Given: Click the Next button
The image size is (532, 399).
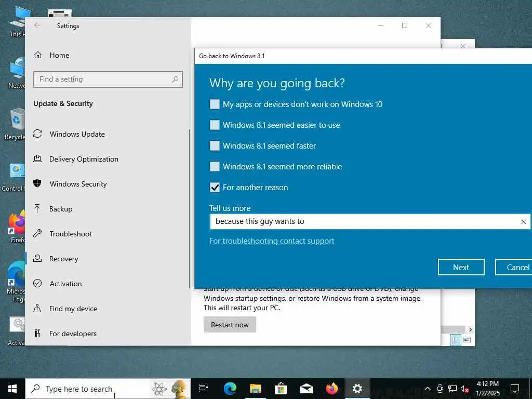Looking at the screenshot, I should click(x=461, y=268).
